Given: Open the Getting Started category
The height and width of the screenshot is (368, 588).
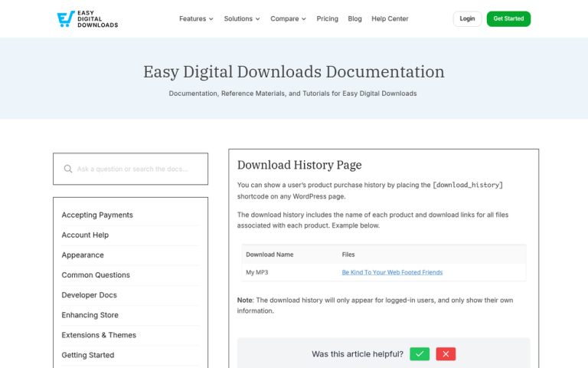Looking at the screenshot, I should [88, 355].
